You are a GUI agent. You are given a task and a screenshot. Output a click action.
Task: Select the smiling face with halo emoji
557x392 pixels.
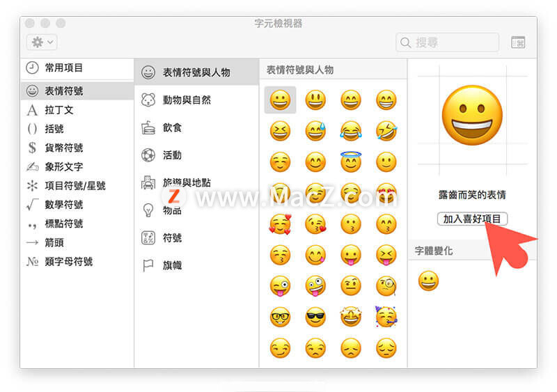[x=351, y=162]
